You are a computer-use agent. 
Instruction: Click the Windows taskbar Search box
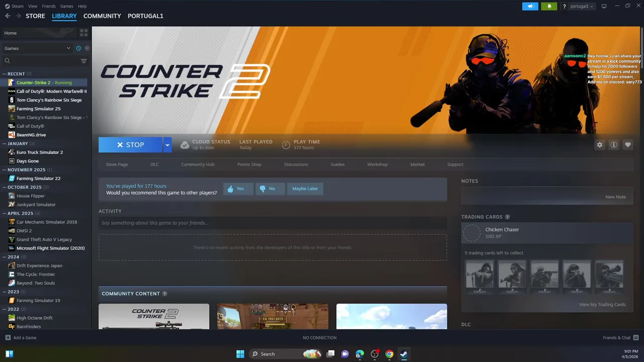point(285,354)
